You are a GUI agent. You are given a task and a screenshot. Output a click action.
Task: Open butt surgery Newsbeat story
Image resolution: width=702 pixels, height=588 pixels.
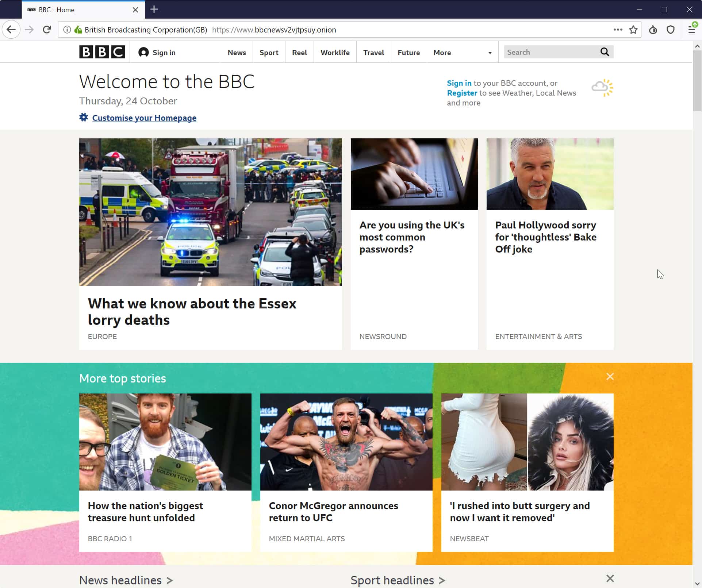tap(519, 512)
